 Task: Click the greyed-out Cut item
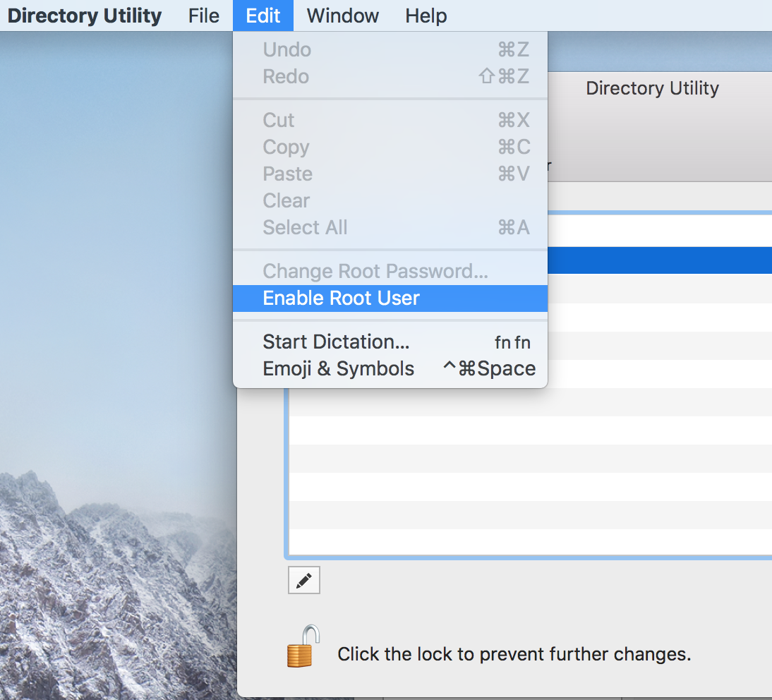390,120
